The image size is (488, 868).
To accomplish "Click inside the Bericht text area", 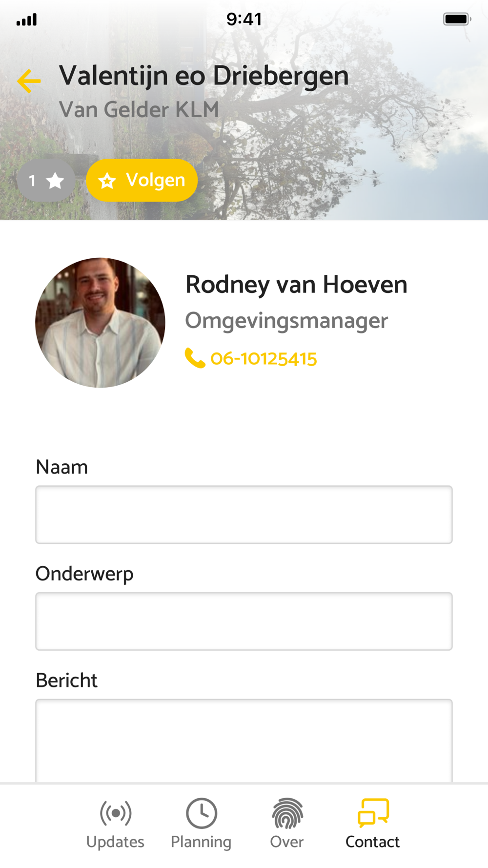I will (244, 741).
